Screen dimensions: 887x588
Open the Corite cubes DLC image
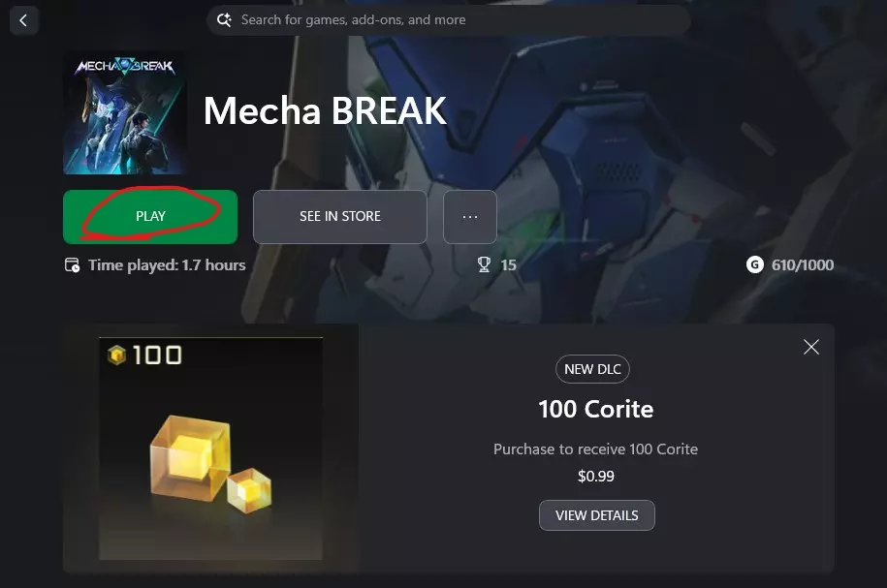[210, 449]
